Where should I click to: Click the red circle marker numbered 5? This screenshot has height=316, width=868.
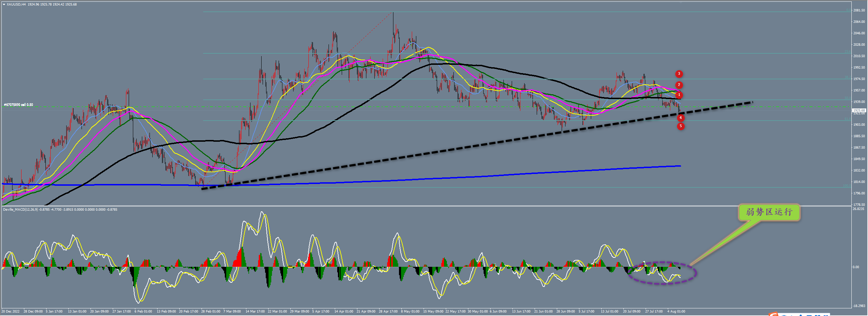680,126
